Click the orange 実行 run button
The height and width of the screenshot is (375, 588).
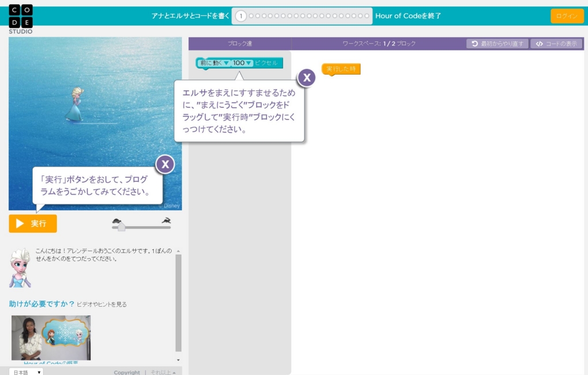(33, 223)
